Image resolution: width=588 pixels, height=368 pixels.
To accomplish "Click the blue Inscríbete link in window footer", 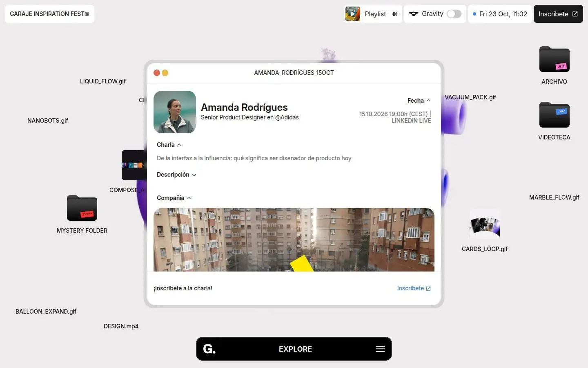I will pos(414,288).
